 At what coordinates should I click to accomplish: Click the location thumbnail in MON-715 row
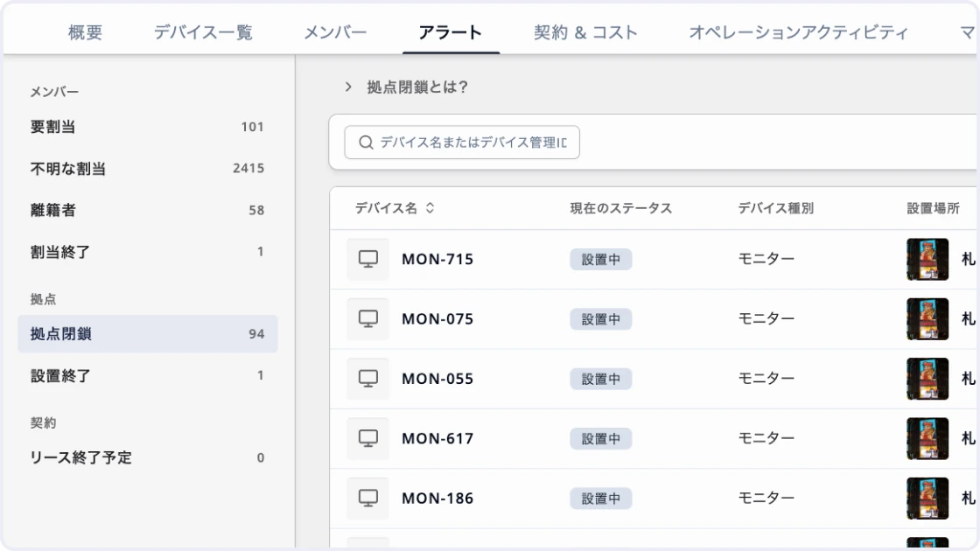tap(927, 259)
